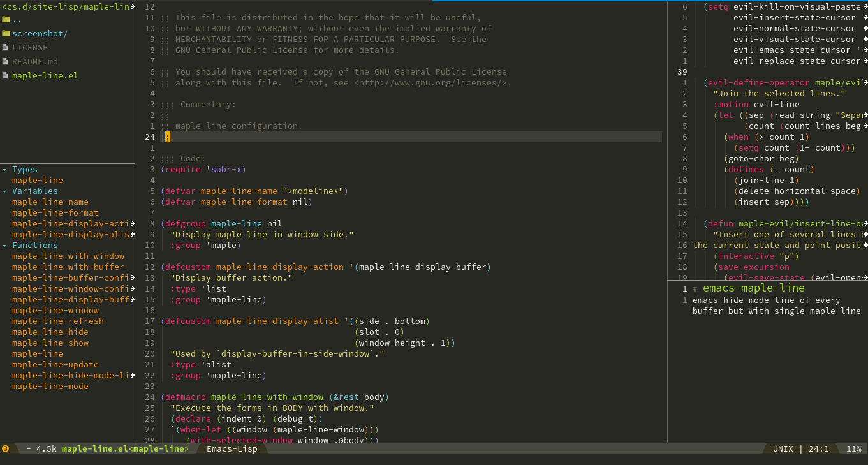Click the maple-line.el file icon
This screenshot has width=868, height=465.
6,76
